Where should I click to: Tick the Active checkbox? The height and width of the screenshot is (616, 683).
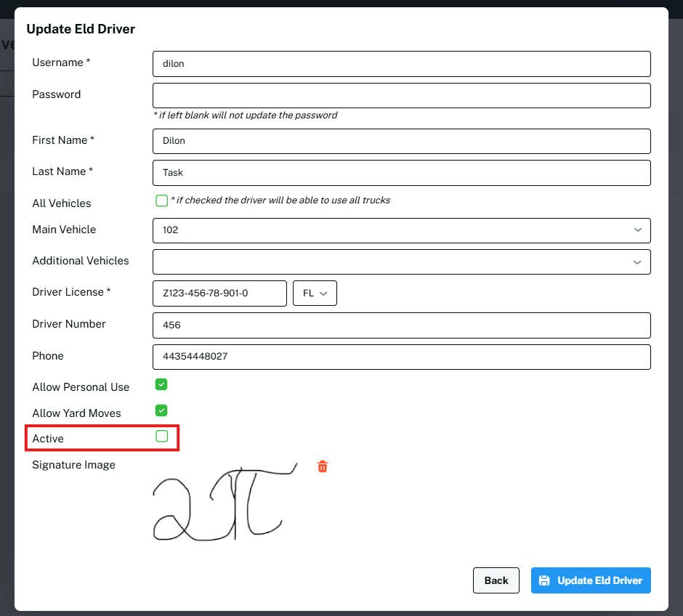[162, 436]
